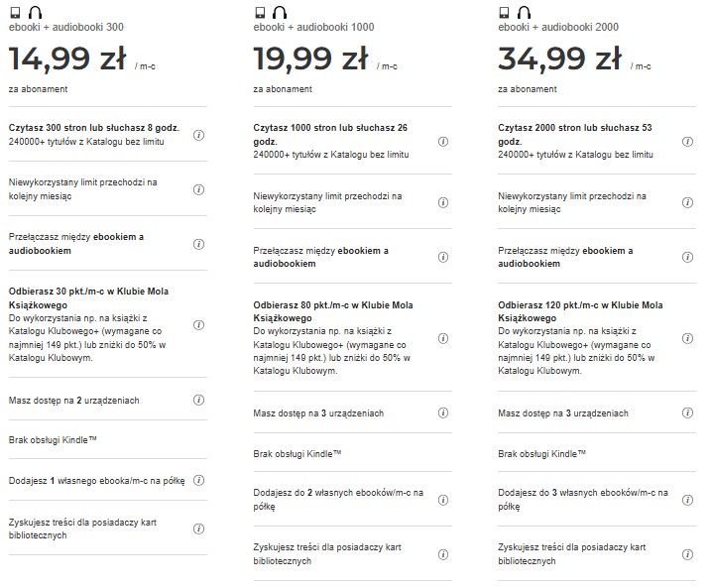This screenshot has width=712, height=588.
Task: Click library card info icon in 300 plan
Action: 198,529
